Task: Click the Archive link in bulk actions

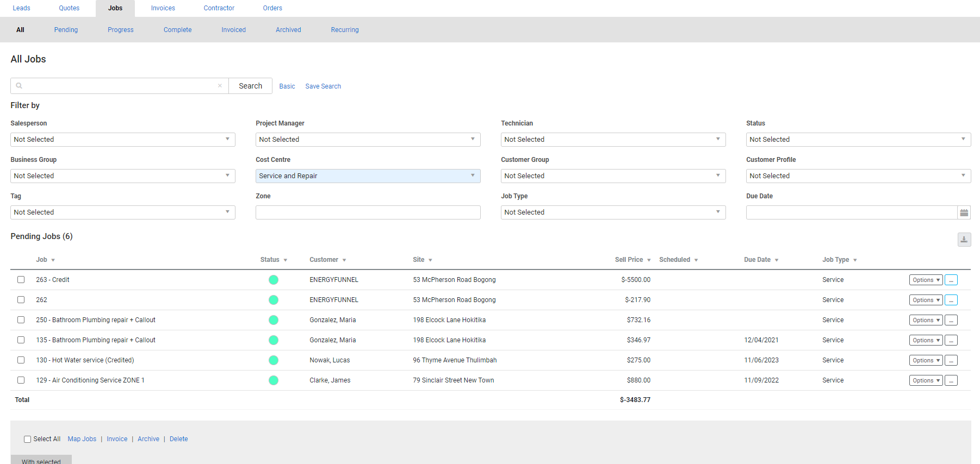Action: [148, 439]
